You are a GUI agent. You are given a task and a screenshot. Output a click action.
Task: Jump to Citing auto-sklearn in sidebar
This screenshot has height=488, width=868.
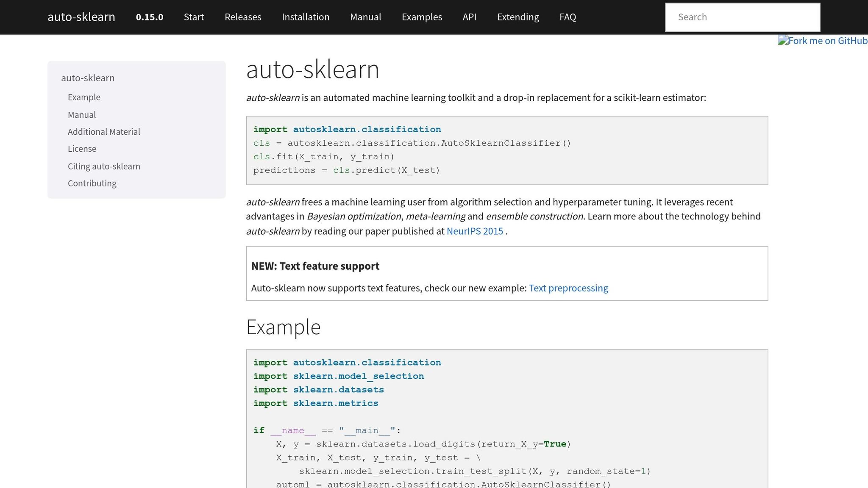click(104, 166)
